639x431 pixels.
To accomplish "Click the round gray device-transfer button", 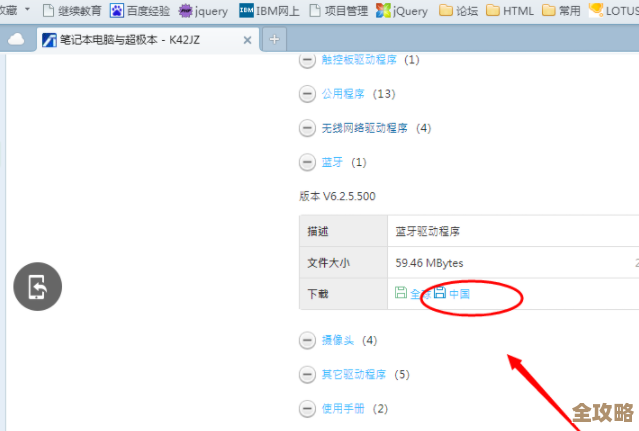I will (37, 286).
